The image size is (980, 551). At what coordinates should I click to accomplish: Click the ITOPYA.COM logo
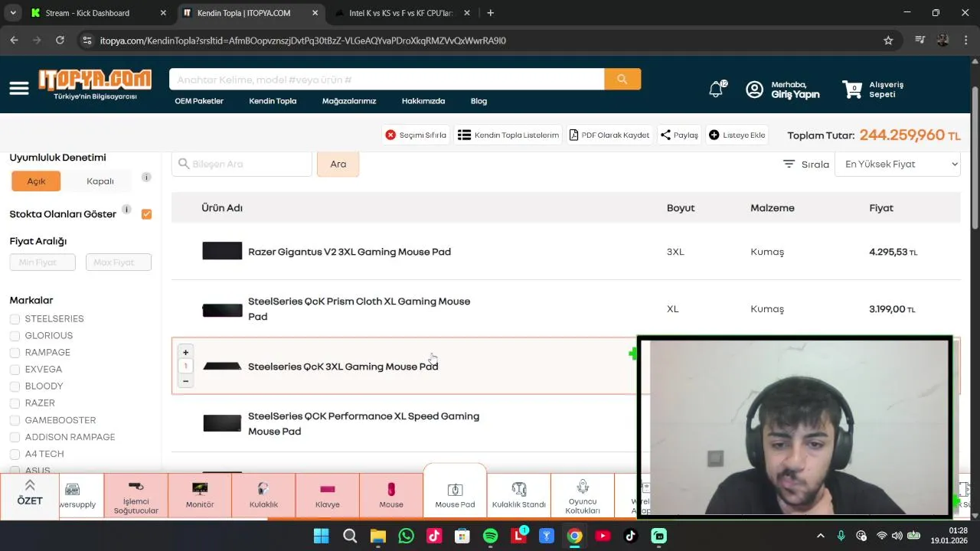95,85
